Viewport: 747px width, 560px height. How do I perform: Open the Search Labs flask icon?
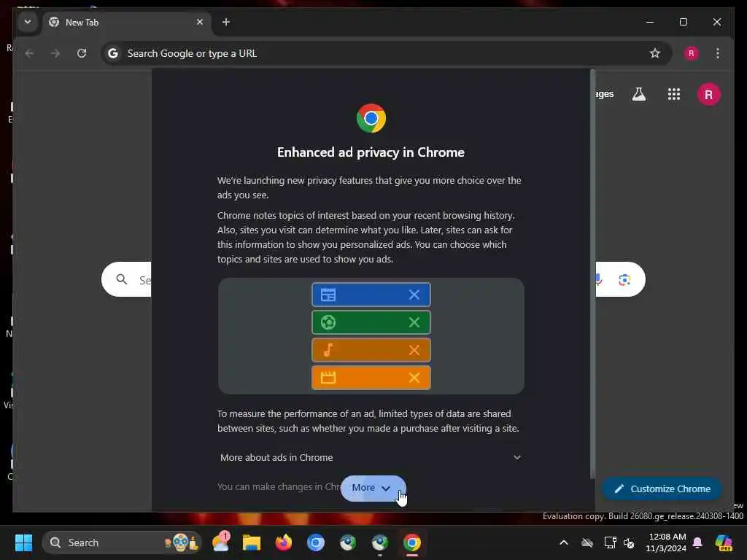639,94
